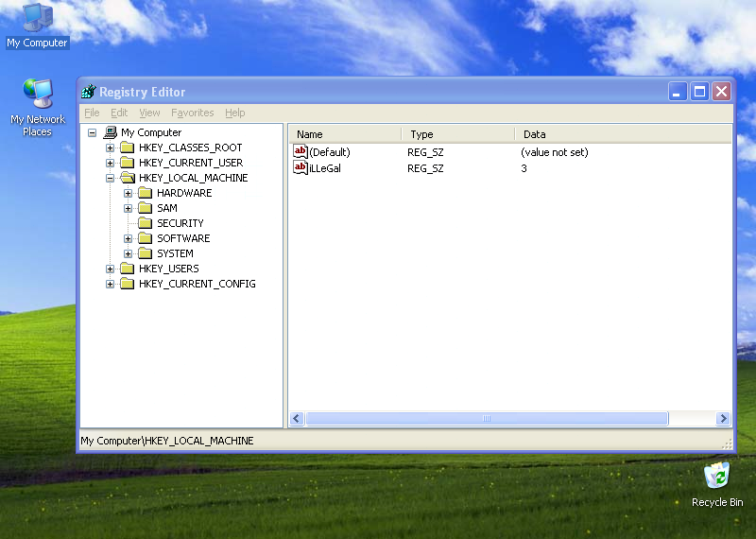Open the My Computer desktop icon
756x539 pixels.
point(38,26)
